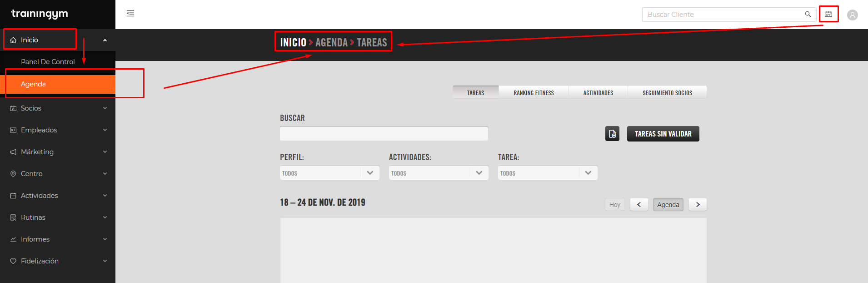
Task: Switch to the Actividades tab
Action: [x=598, y=92]
